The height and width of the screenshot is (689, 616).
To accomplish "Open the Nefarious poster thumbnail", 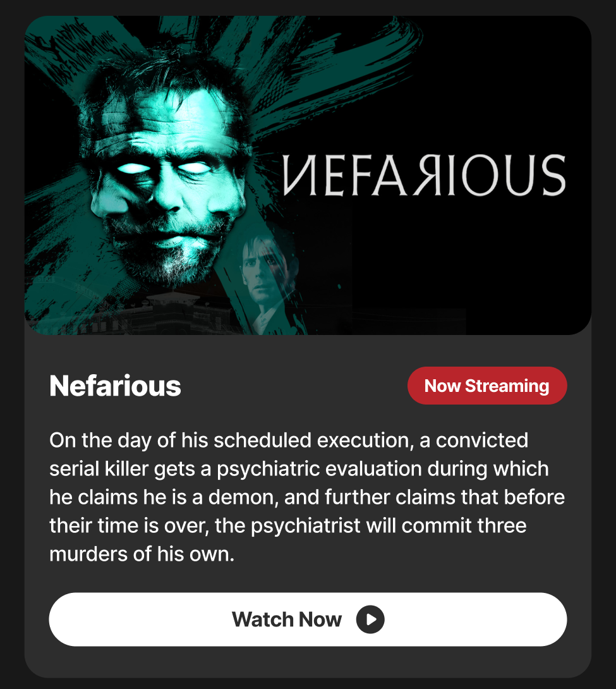I will (x=308, y=175).
